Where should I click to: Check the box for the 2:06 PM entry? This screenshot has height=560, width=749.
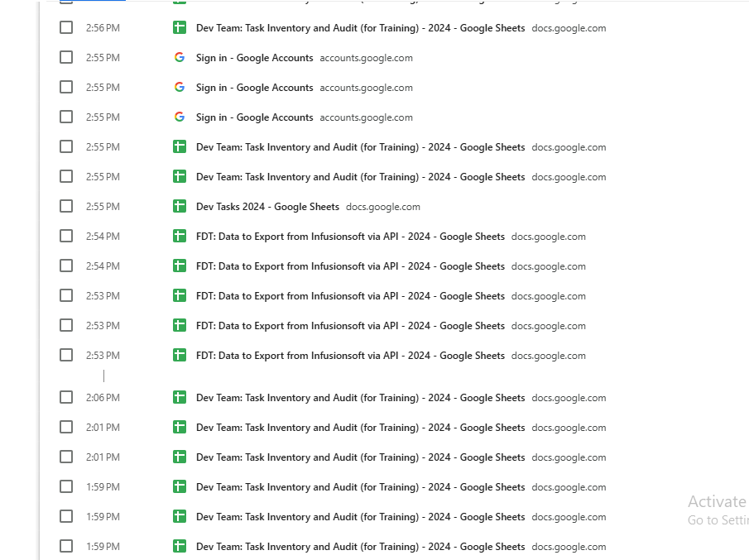[x=66, y=398]
